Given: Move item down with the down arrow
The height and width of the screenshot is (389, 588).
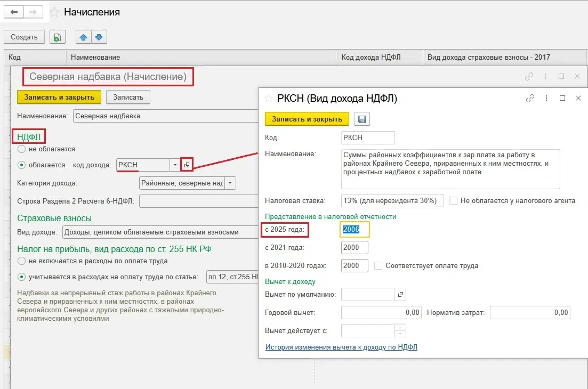Looking at the screenshot, I should click(x=100, y=37).
